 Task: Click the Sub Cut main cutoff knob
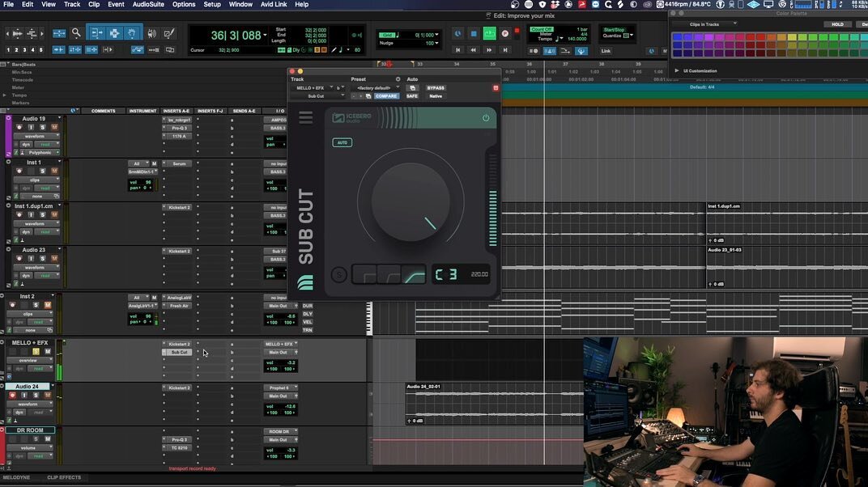click(x=411, y=201)
